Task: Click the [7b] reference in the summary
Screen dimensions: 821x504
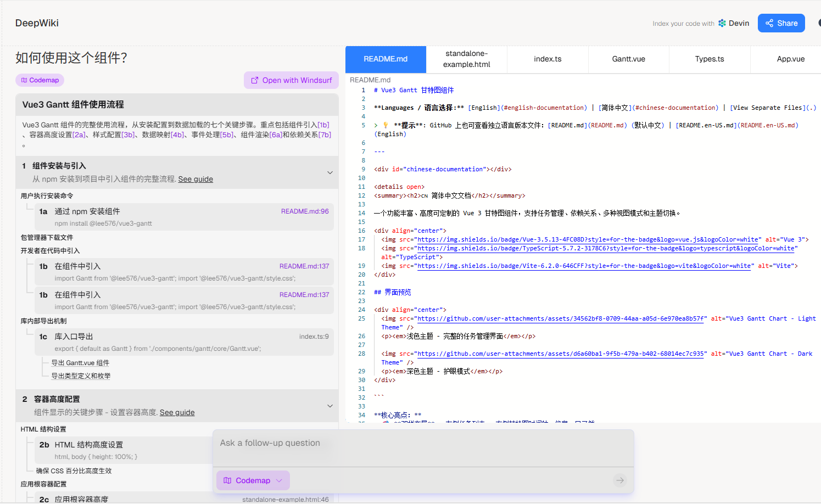Action: click(325, 135)
